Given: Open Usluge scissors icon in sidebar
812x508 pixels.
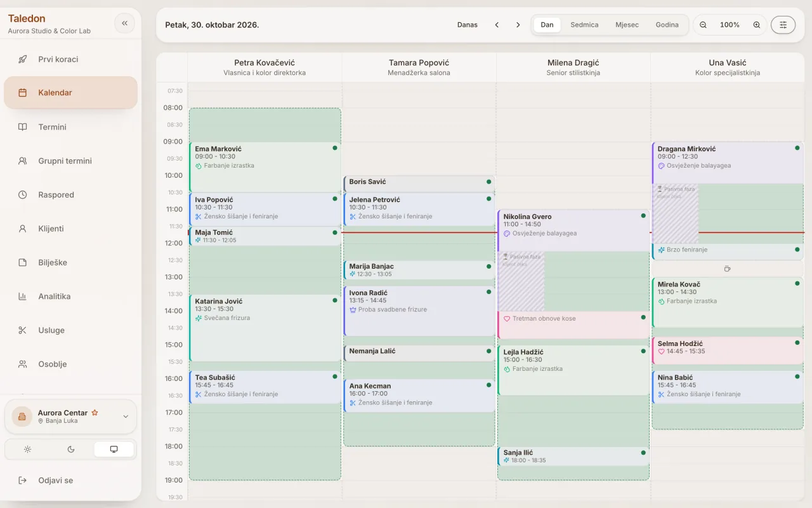Looking at the screenshot, I should (x=23, y=330).
